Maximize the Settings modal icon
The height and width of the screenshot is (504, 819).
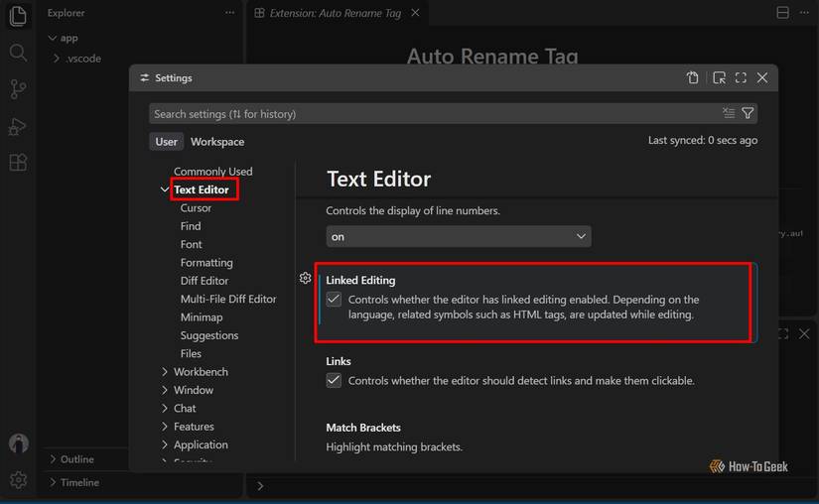(741, 77)
